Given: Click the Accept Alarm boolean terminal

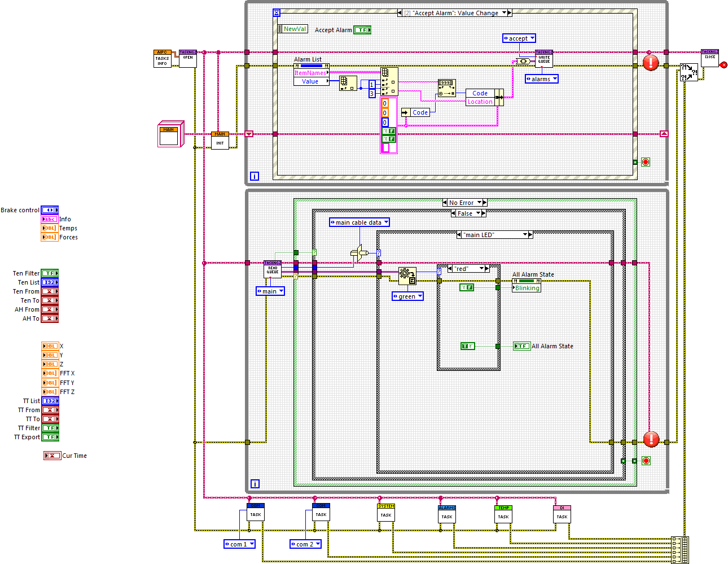Looking at the screenshot, I should tap(362, 30).
